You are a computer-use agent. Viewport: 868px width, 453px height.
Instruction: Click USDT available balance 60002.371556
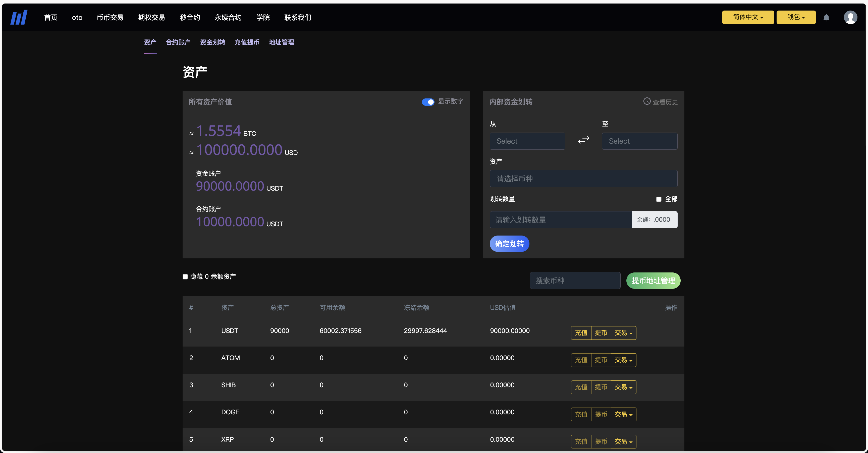click(x=340, y=331)
